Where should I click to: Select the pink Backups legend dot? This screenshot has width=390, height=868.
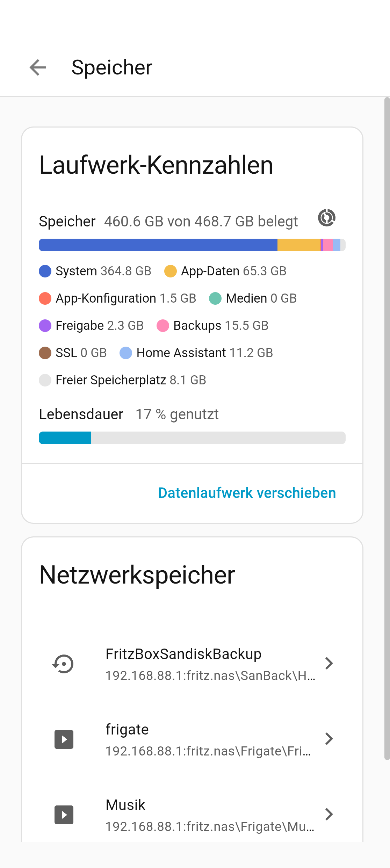163,326
